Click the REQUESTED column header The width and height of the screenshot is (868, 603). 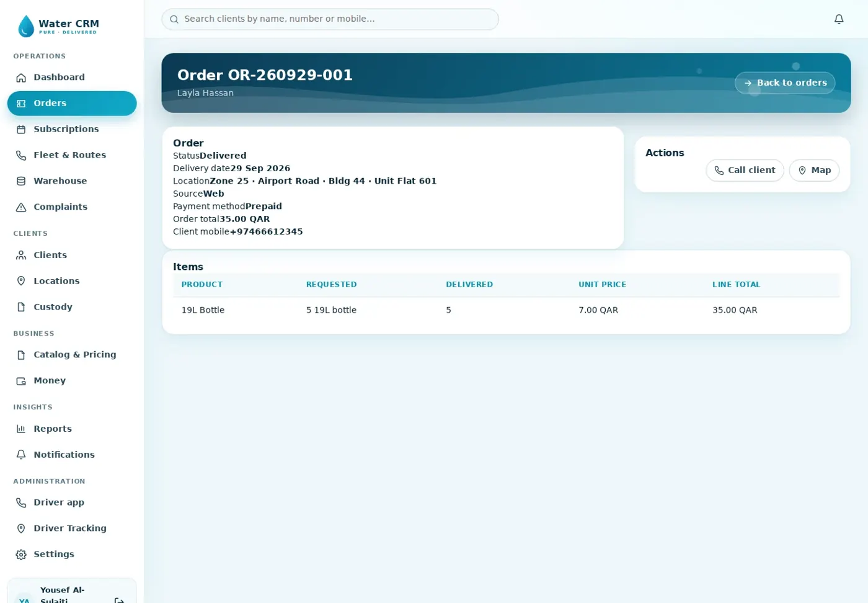click(x=331, y=285)
